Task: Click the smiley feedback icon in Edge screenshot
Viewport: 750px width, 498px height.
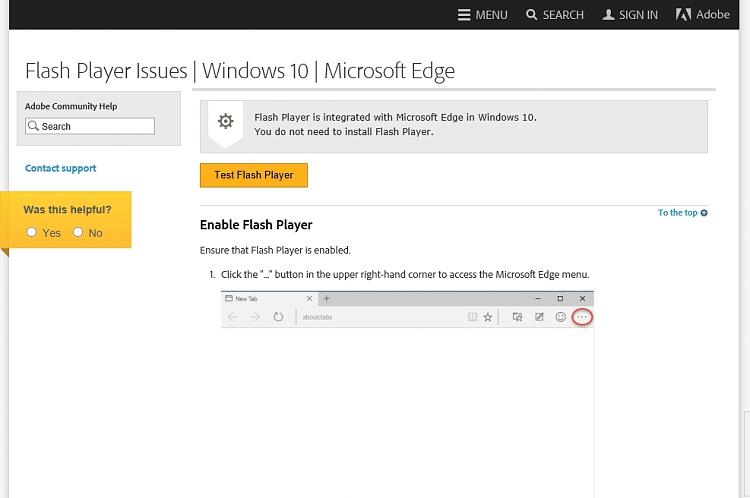Action: pos(561,317)
